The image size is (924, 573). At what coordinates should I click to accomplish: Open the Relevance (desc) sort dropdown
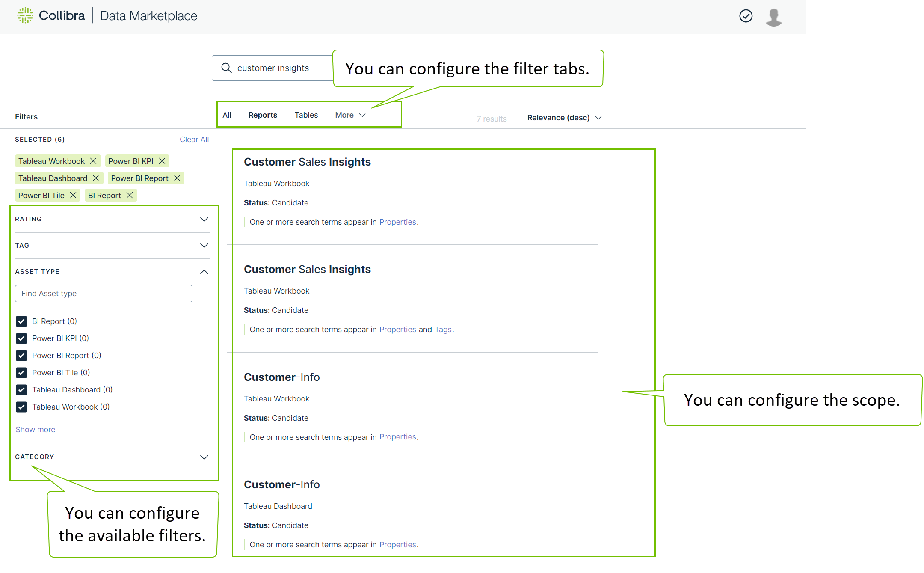pos(564,118)
